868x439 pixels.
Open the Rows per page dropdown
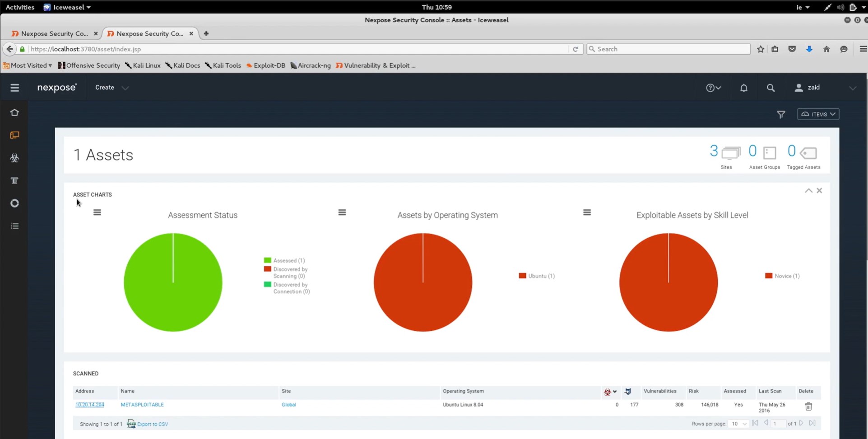tap(738, 424)
